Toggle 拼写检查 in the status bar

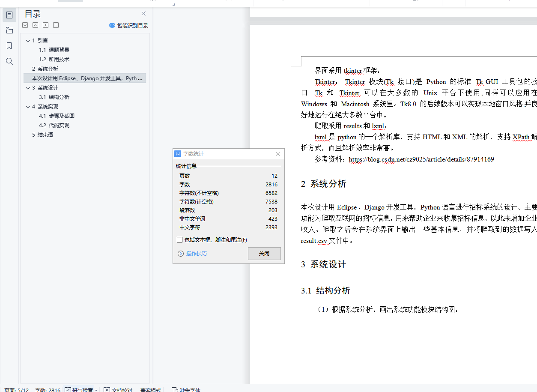tap(79, 390)
